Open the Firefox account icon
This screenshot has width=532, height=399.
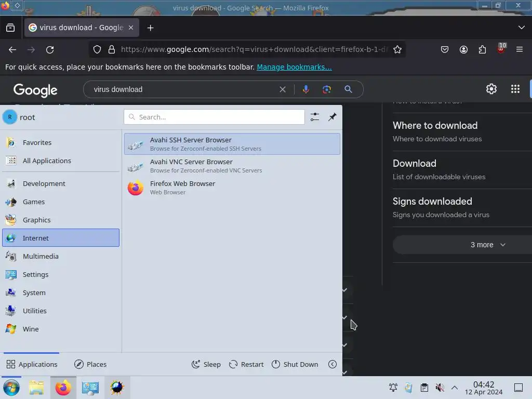tap(463, 50)
